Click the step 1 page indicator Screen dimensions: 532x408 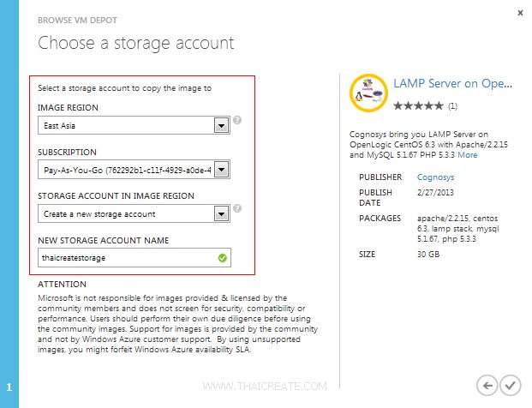[8, 387]
